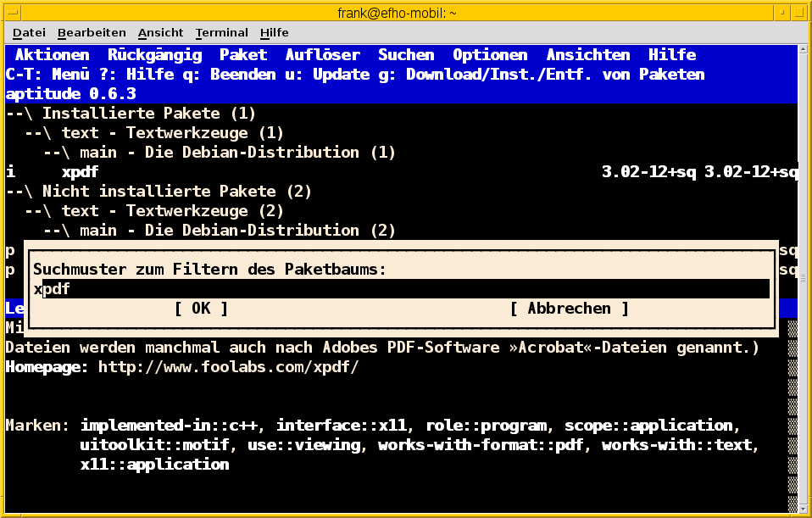Open the Ansichten menu

point(587,54)
